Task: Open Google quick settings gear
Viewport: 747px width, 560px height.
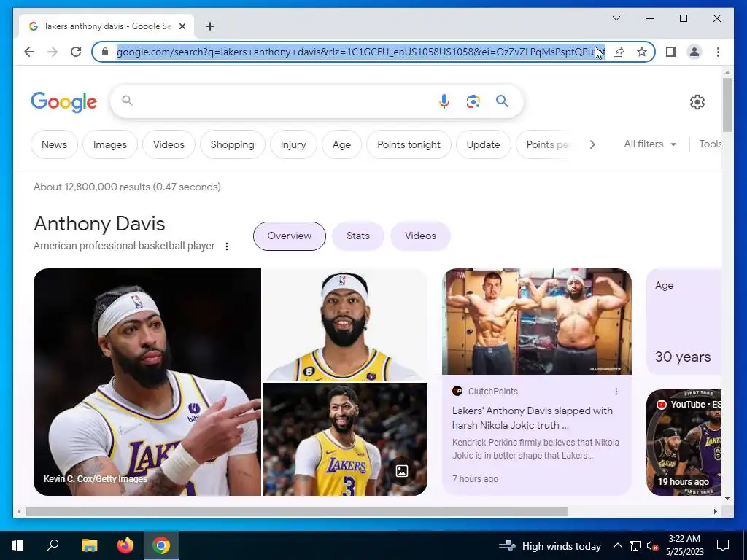Action: tap(697, 101)
